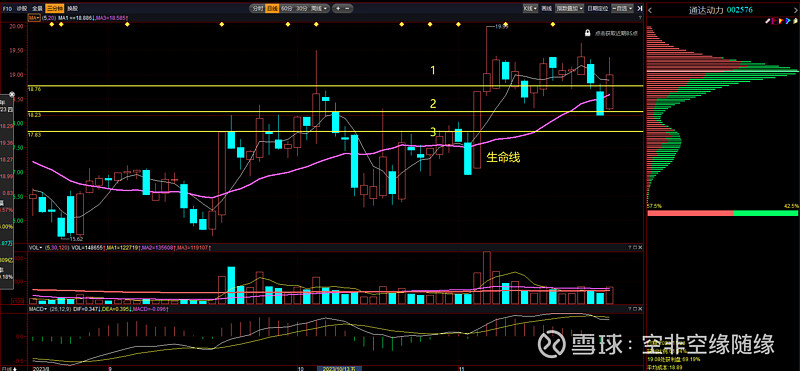The width and height of the screenshot is (800, 371).
Task: Click the MA1 18.886 readout
Action: (x=75, y=18)
